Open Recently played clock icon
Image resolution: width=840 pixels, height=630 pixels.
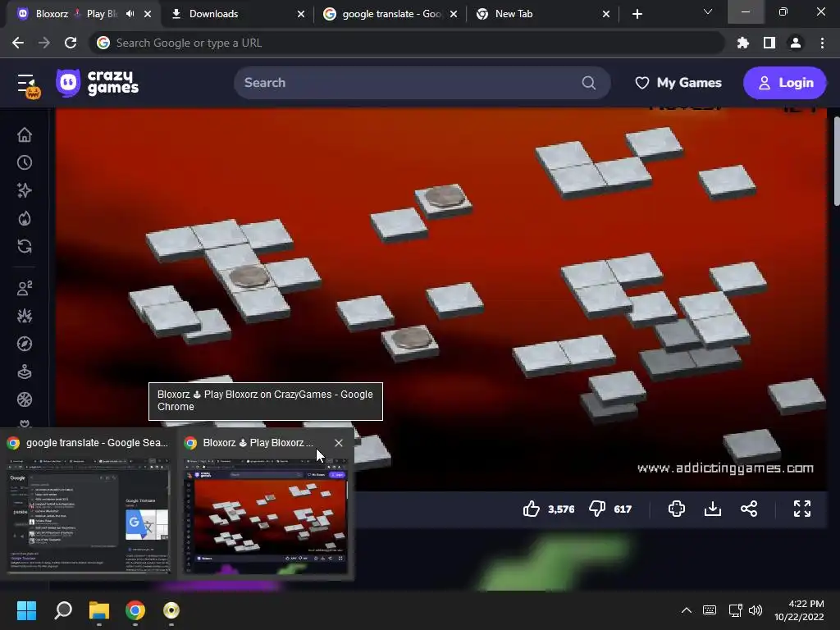tap(25, 162)
